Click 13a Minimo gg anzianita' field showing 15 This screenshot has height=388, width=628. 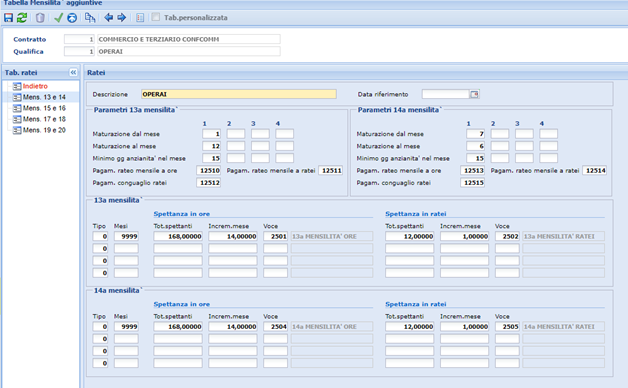pos(211,158)
